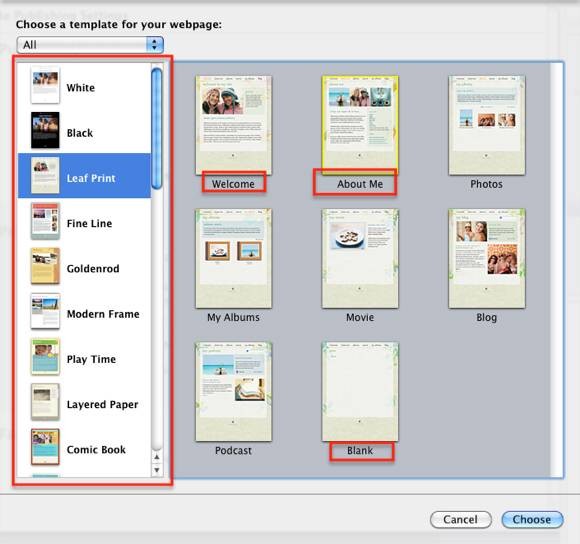Select the Modern Frame theme thumbnail icon

pyautogui.click(x=45, y=311)
